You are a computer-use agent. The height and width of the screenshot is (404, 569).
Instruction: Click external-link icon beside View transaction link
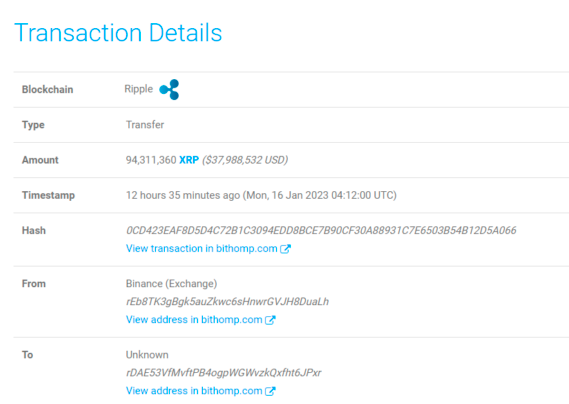286,249
